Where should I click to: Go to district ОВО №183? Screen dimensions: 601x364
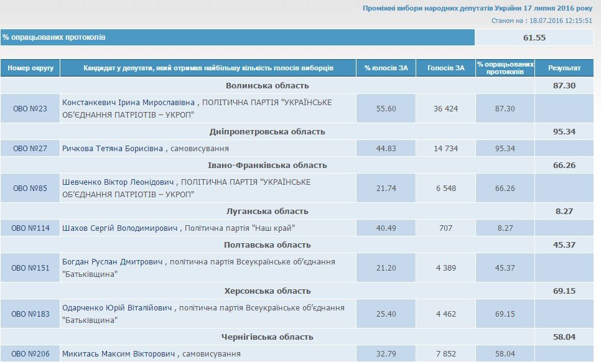(x=30, y=314)
